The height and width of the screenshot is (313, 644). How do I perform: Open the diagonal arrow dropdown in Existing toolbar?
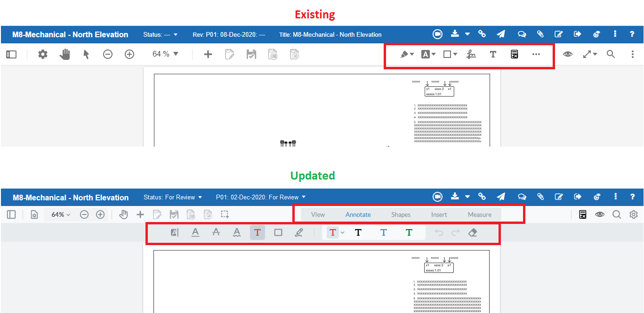click(590, 54)
